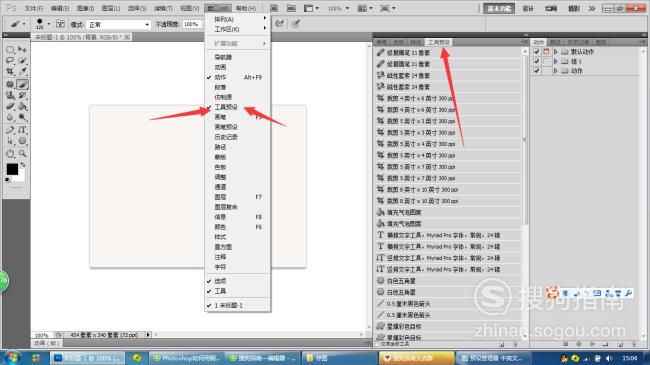Viewport: 650px width, 365px height.
Task: Click the 摄影 workspace button
Action: pos(574,8)
